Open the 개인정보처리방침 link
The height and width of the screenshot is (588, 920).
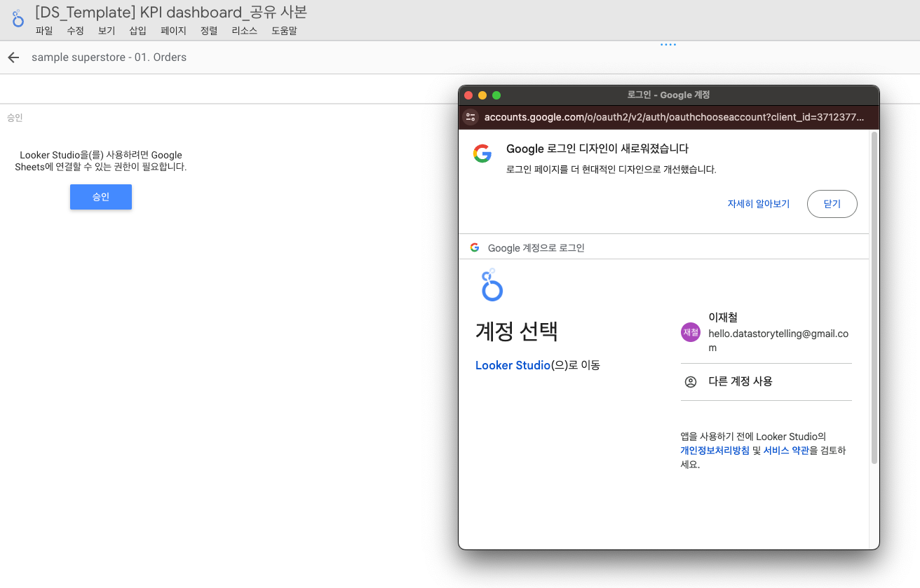(715, 451)
